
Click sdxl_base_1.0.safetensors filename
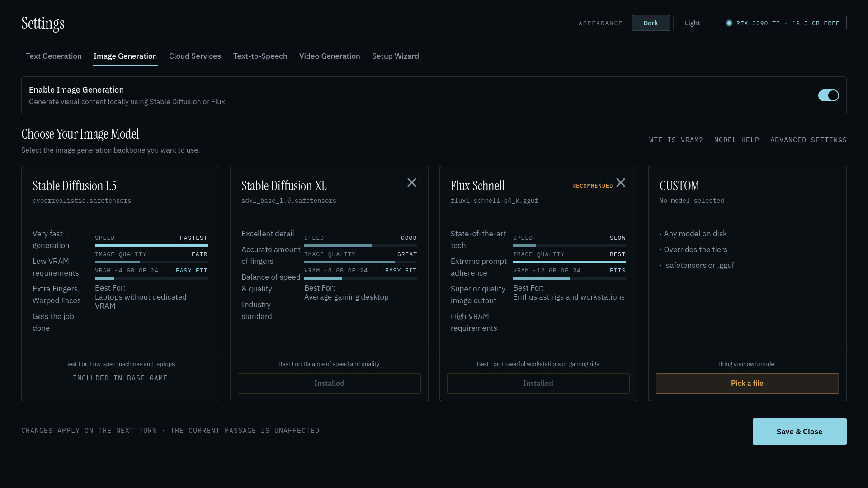click(x=289, y=201)
